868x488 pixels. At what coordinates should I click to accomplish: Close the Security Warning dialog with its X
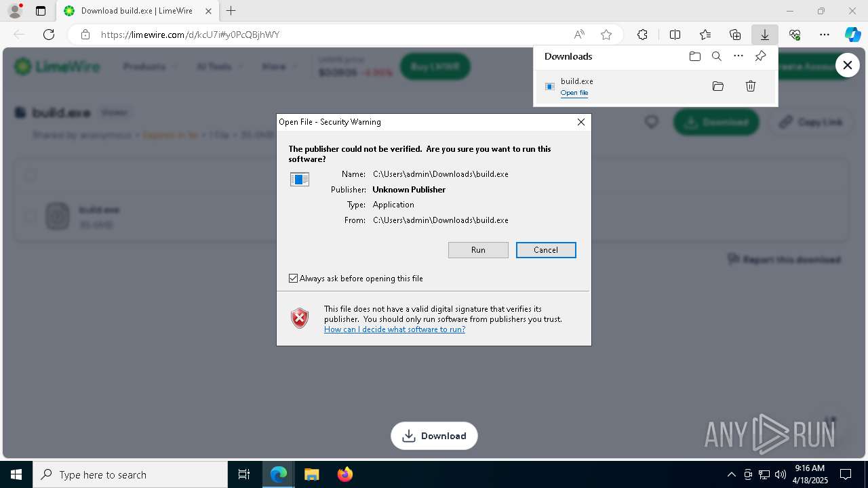(580, 122)
